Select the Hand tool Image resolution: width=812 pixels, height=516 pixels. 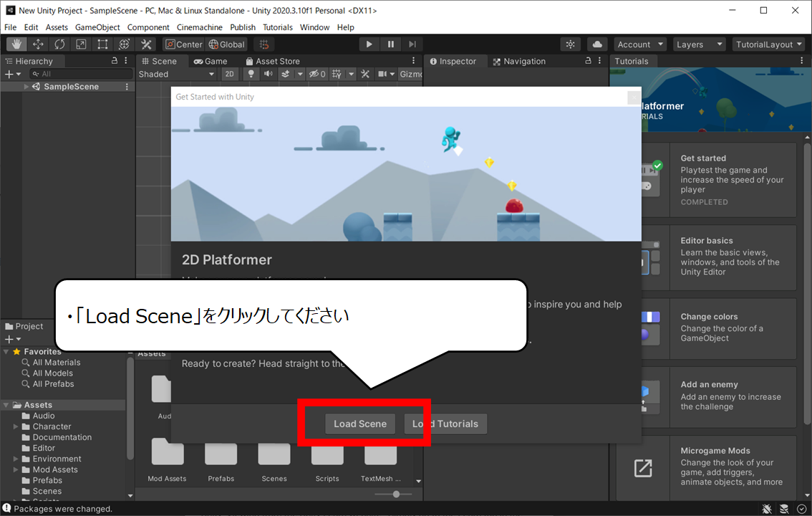[16, 44]
